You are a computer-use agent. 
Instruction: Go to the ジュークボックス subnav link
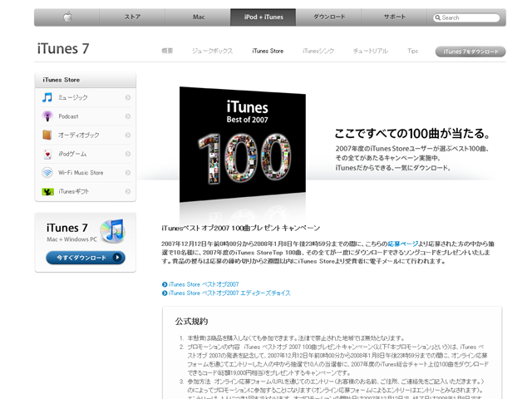point(213,51)
